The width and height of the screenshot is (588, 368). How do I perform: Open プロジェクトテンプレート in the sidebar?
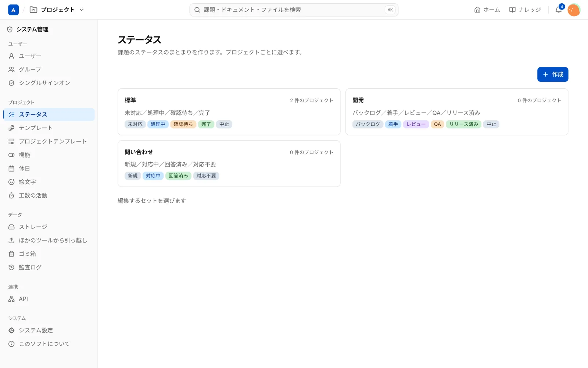(x=49, y=142)
